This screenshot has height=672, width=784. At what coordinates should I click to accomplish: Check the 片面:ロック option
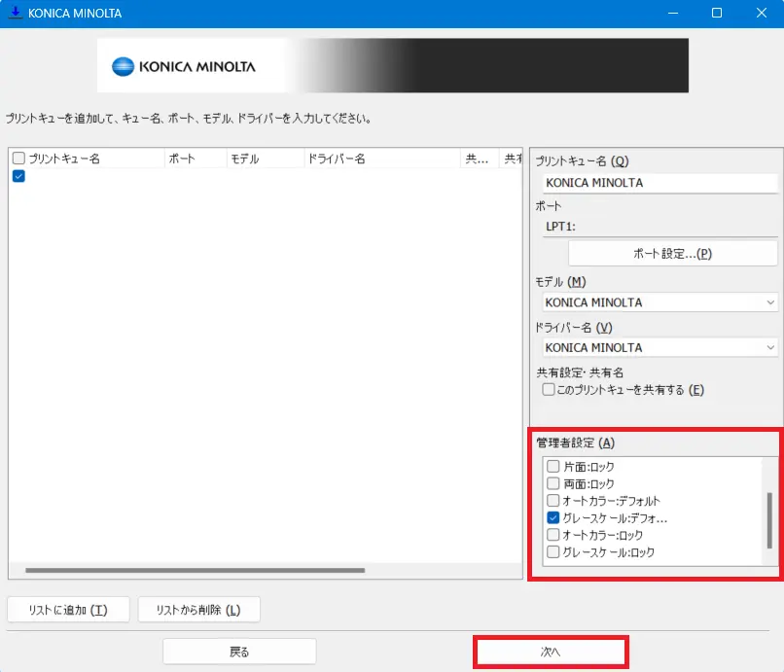point(553,467)
